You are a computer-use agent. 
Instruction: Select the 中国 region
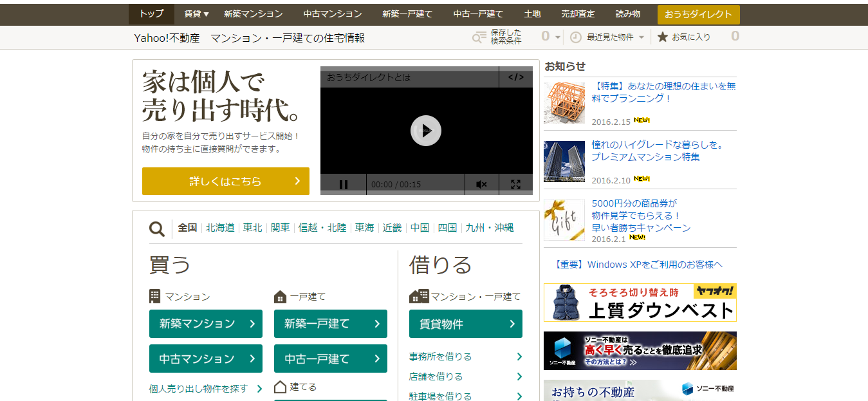(x=420, y=228)
